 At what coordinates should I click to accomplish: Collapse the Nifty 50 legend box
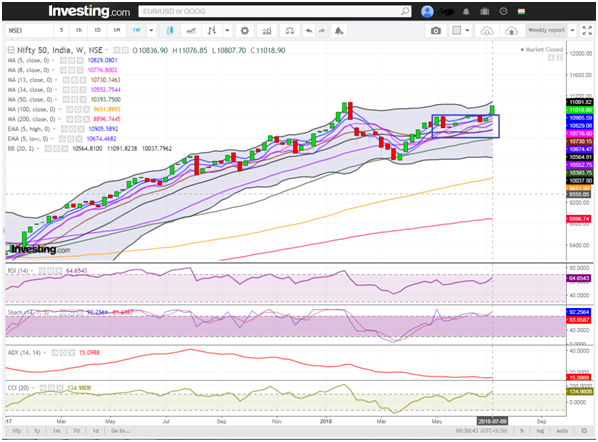11,50
